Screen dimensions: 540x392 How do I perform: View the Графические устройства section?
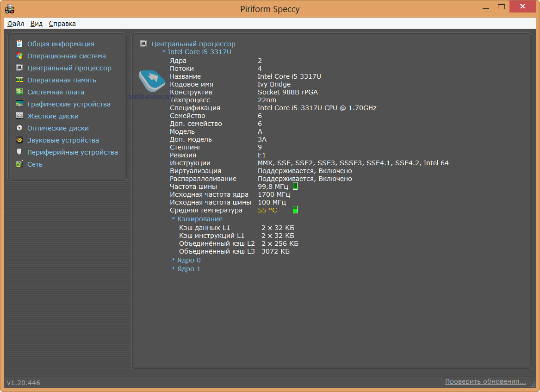click(x=69, y=104)
